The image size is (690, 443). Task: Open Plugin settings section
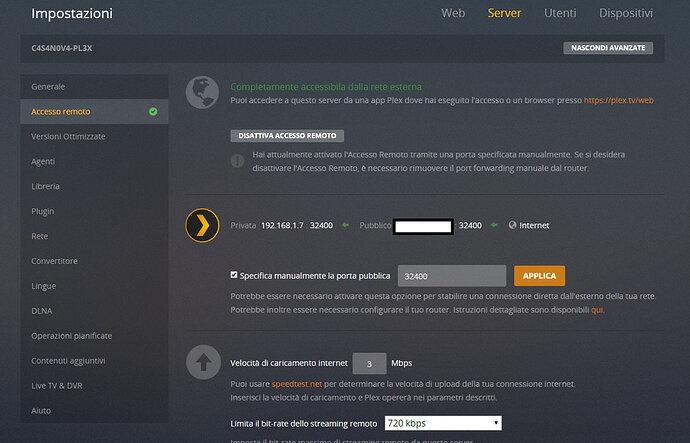point(94,211)
